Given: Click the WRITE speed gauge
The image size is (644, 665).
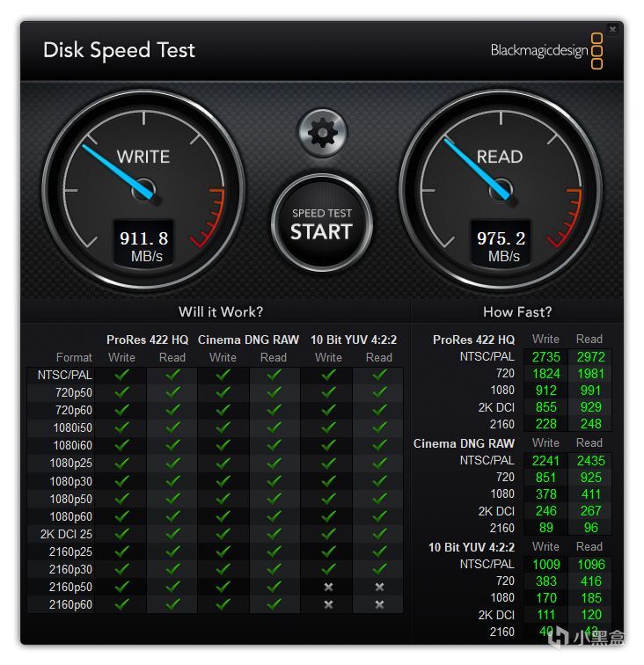Looking at the screenshot, I should point(143,191).
